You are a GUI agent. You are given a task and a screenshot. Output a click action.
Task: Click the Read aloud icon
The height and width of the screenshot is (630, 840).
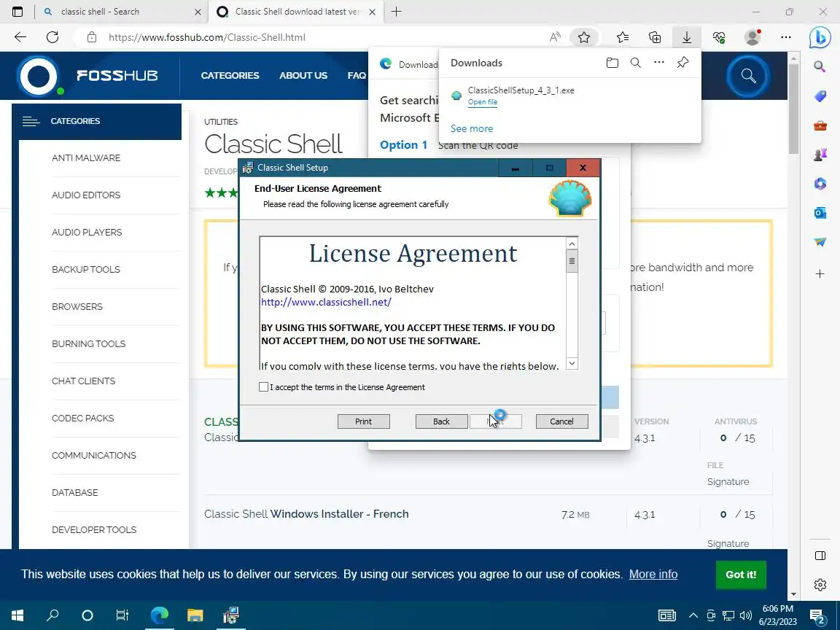555,37
